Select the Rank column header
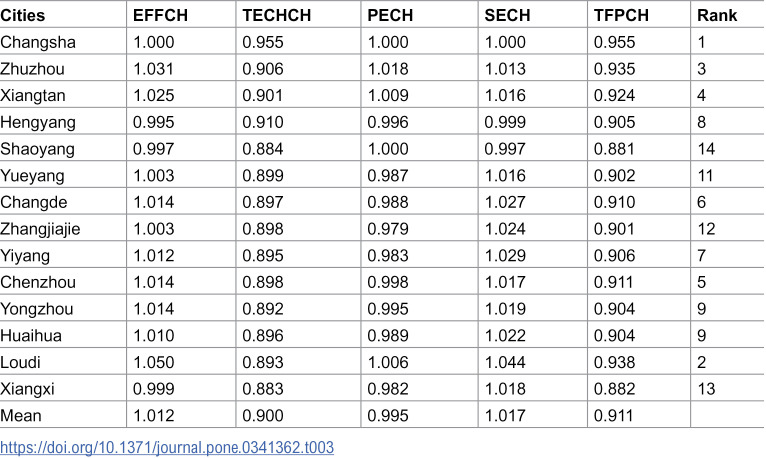This screenshot has height=458, width=766. [x=717, y=16]
